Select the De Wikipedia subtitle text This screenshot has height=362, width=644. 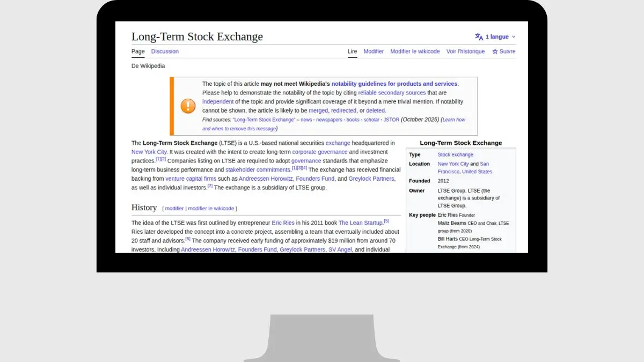coord(148,66)
